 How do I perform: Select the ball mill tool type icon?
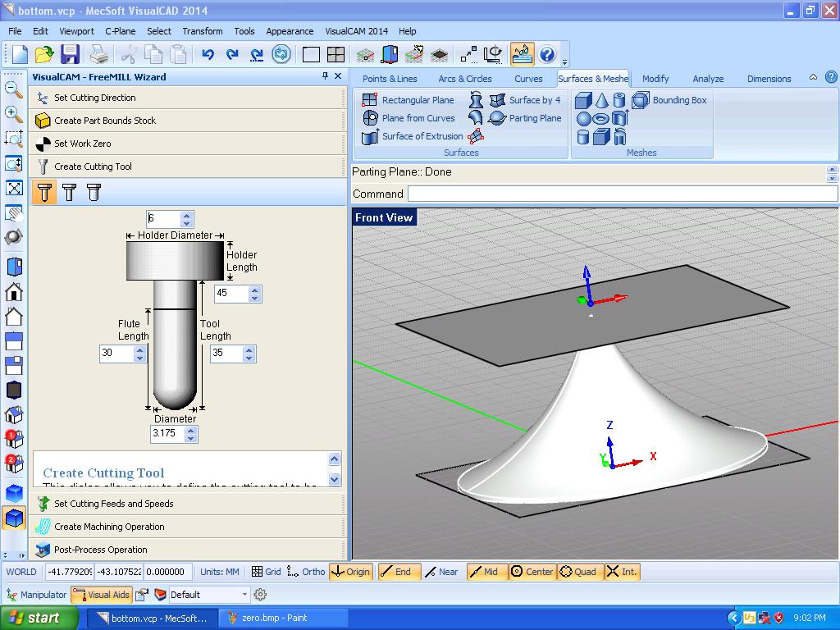coord(44,192)
